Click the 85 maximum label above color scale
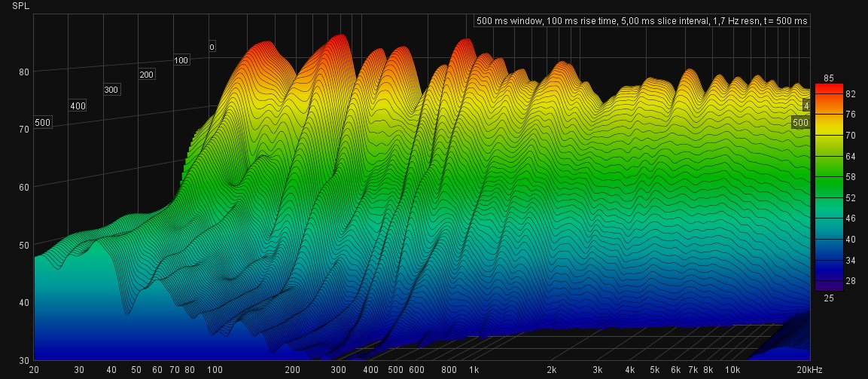Viewport: 868px width, 379px height. pyautogui.click(x=828, y=78)
